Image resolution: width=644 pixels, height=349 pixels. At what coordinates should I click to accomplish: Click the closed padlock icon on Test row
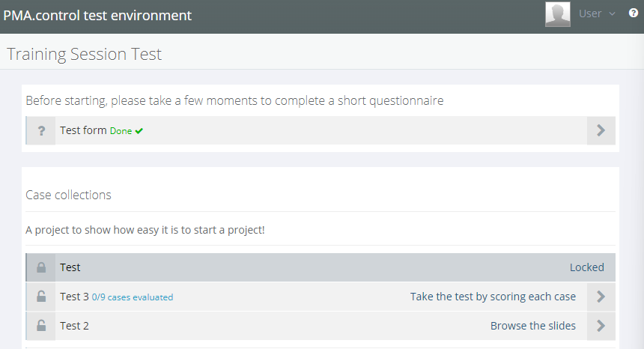tap(41, 267)
